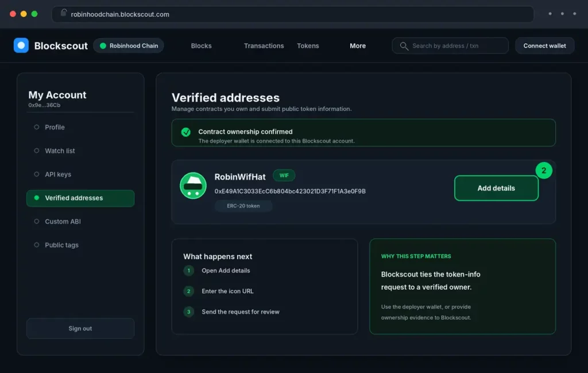Image resolution: width=588 pixels, height=373 pixels.
Task: Click step 3 number icon
Action: click(188, 312)
